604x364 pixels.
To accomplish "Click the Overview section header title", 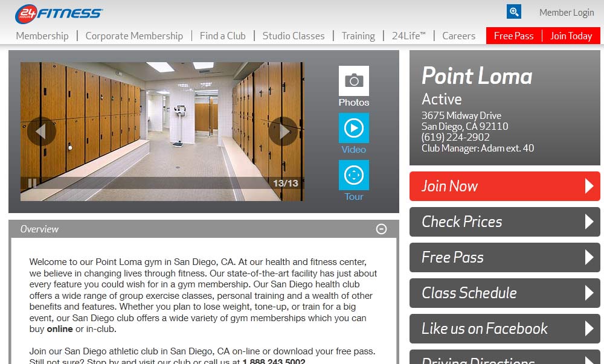I will (x=39, y=229).
